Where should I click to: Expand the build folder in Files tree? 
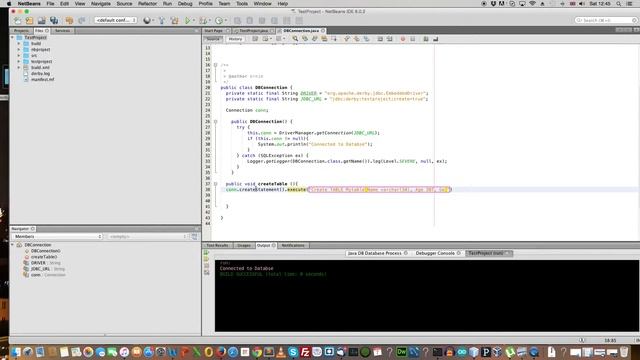[19, 43]
